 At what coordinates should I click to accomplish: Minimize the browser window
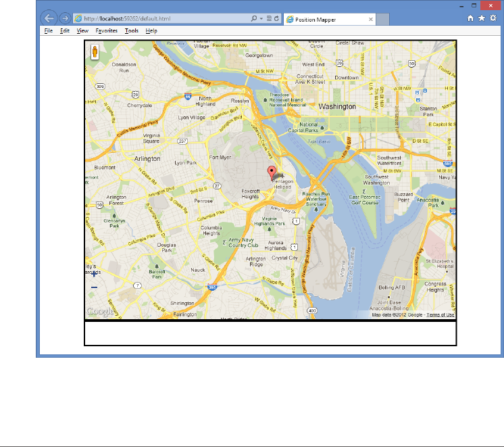click(x=461, y=6)
